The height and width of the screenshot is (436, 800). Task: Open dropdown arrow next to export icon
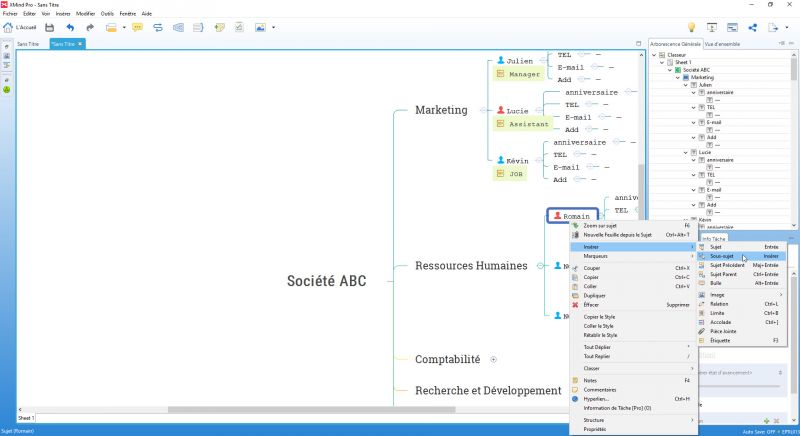pyautogui.click(x=786, y=28)
